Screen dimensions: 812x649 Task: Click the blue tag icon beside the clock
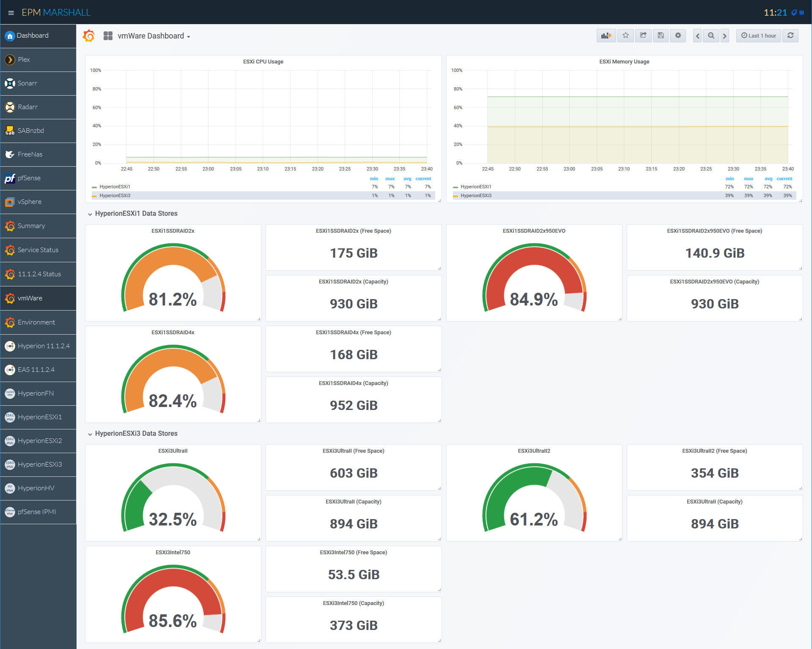pos(794,13)
